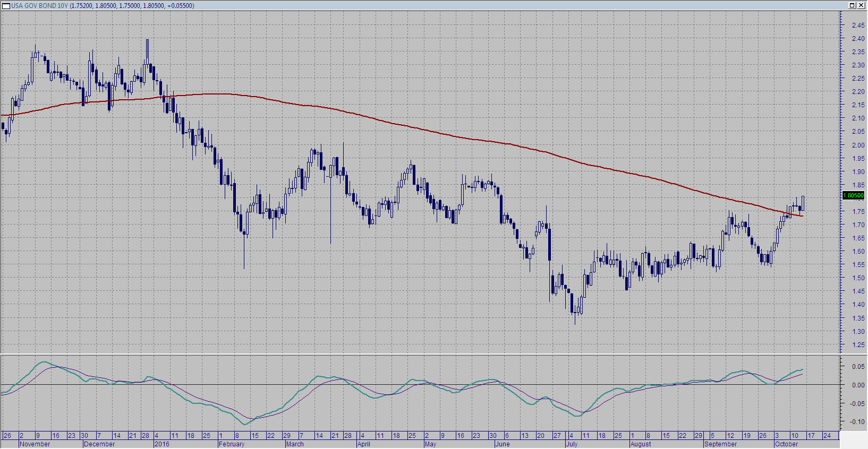This screenshot has width=868, height=449.
Task: Click the 2.45 level on price axis
Action: (858, 25)
